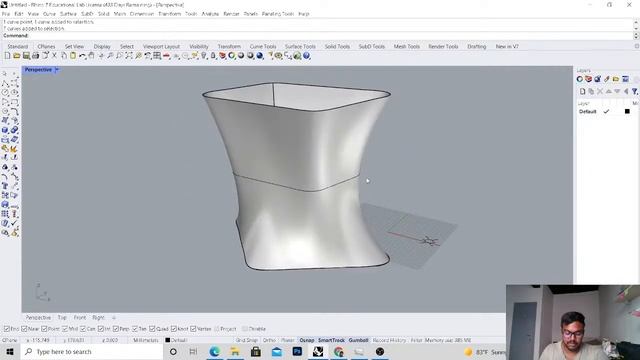Click the Cut scissors icon

coord(54,56)
